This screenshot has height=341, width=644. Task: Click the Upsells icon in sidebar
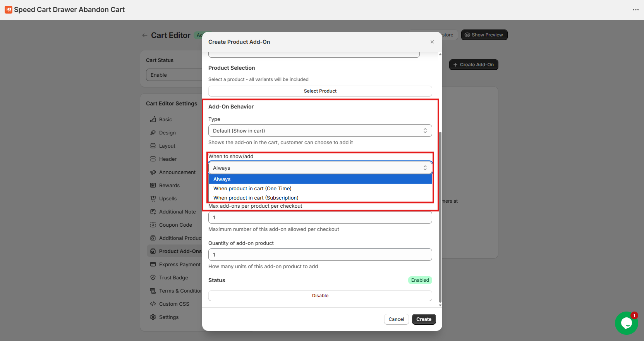[153, 198]
